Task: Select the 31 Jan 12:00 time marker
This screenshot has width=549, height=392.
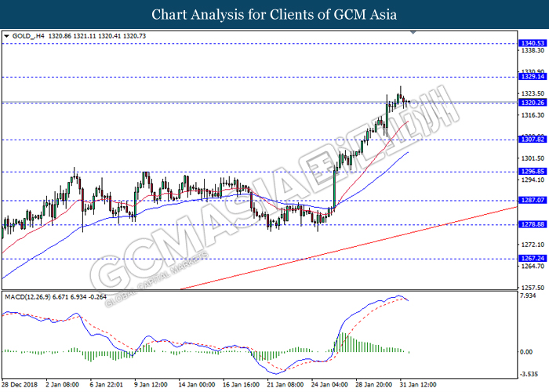Action: pos(419,385)
